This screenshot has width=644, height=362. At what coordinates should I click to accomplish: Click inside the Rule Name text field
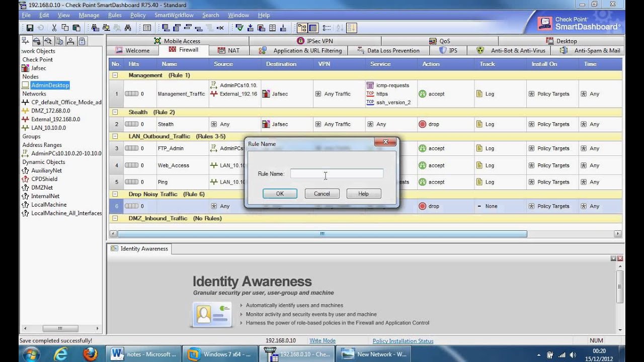click(x=337, y=173)
